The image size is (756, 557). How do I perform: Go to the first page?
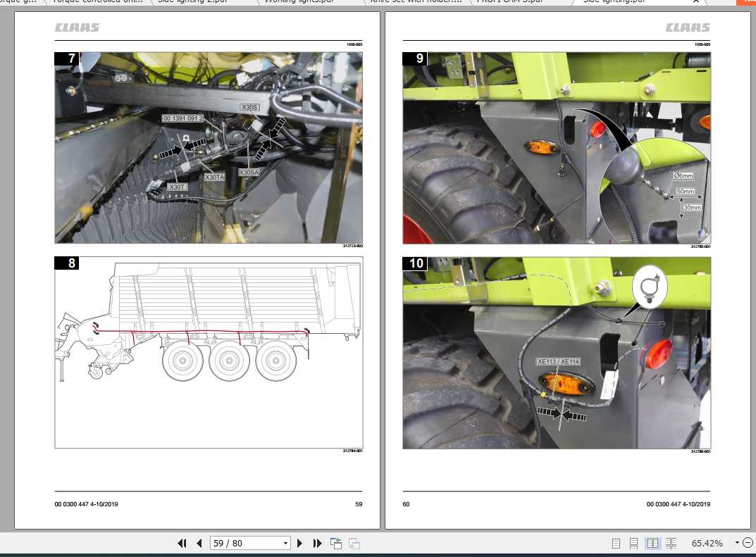pos(182,543)
